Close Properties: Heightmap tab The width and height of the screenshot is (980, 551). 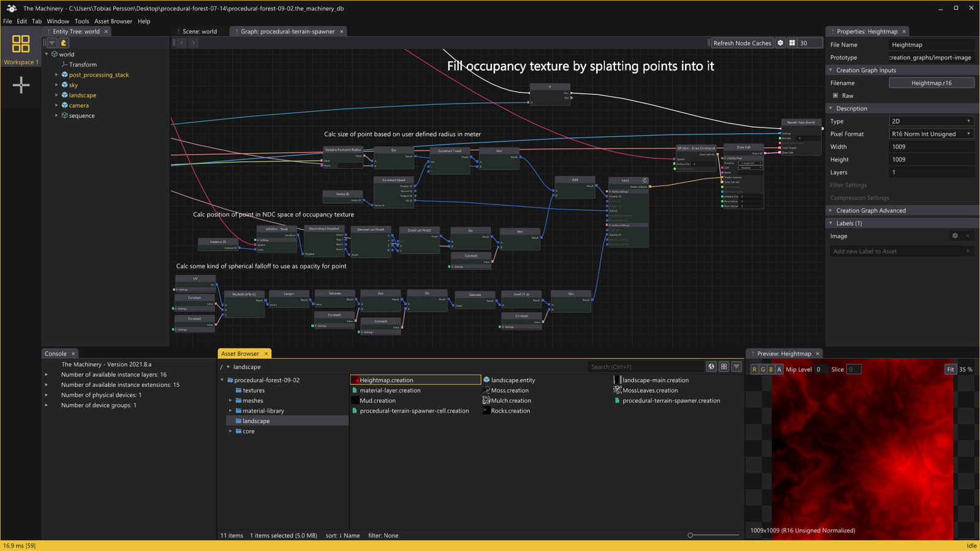[904, 31]
